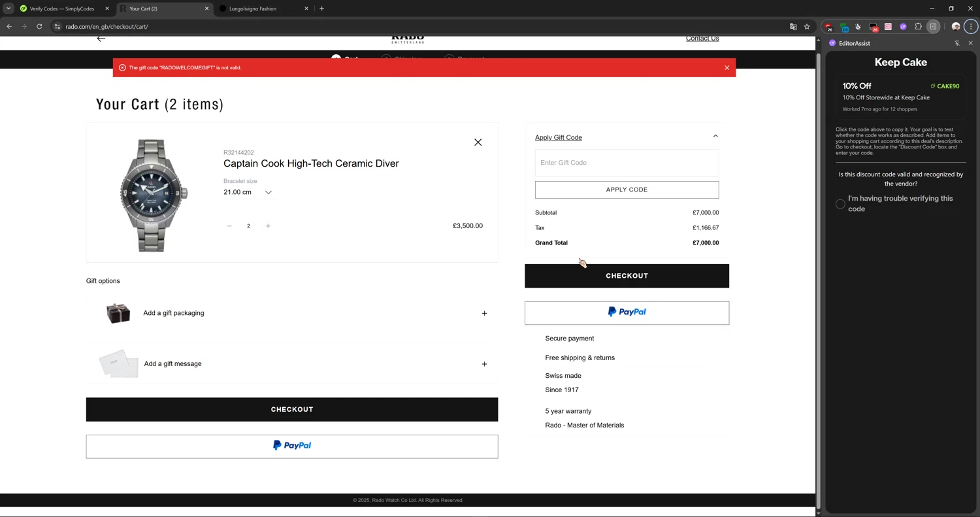
Task: Open the pink square extension icon
Action: (x=888, y=27)
